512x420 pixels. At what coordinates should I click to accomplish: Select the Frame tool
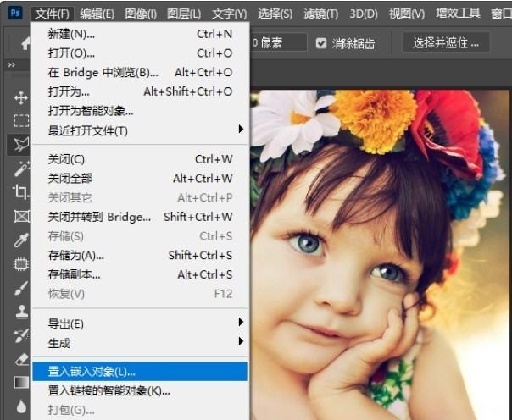(21, 216)
